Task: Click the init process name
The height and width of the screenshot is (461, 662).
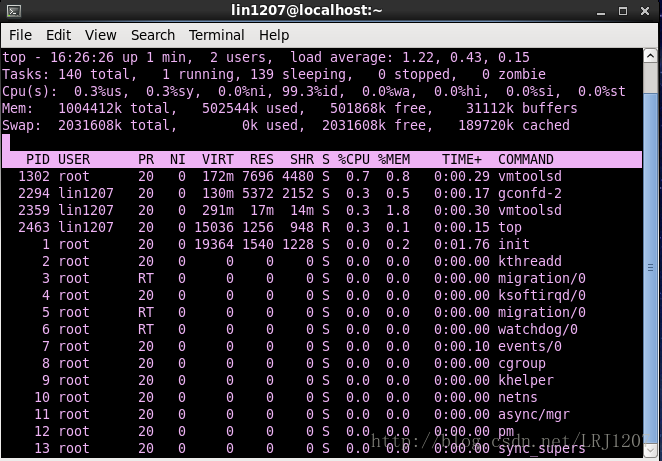Action: click(514, 244)
